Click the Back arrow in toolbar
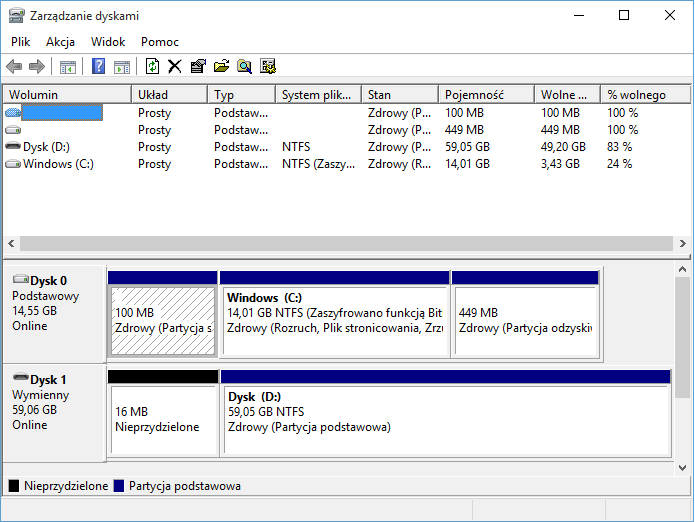This screenshot has height=522, width=695. click(x=14, y=67)
